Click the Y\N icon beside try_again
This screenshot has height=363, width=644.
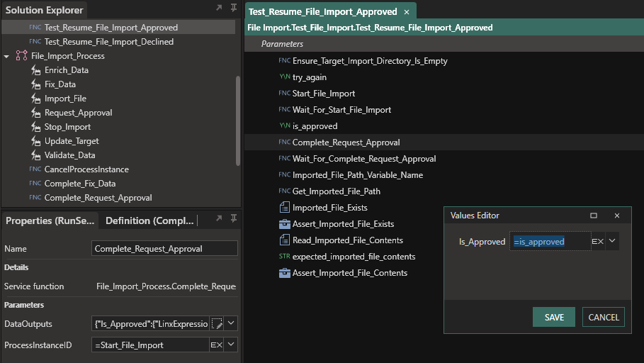coord(285,77)
